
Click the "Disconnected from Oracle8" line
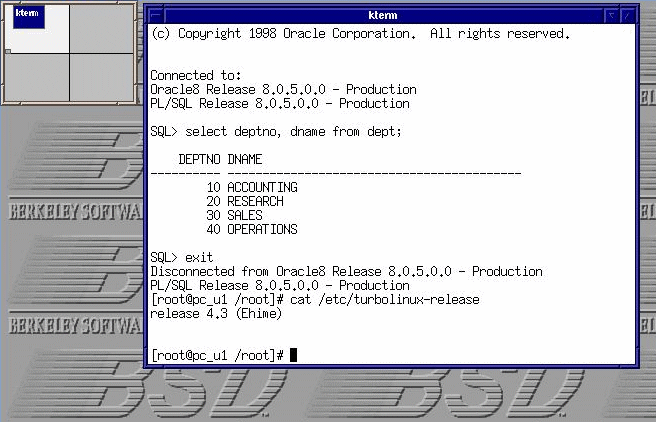[x=346, y=271]
